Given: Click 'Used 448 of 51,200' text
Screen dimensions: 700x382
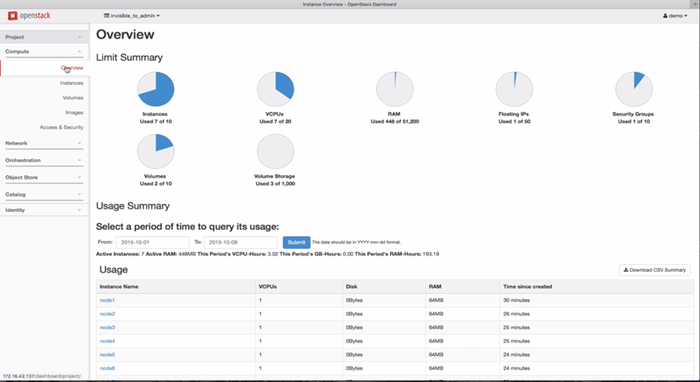Looking at the screenshot, I should (395, 121).
